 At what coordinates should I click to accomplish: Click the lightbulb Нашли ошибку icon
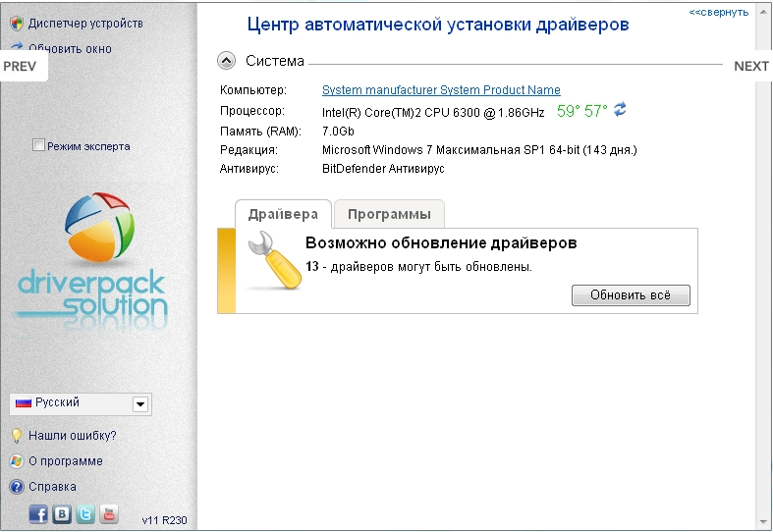click(x=17, y=436)
